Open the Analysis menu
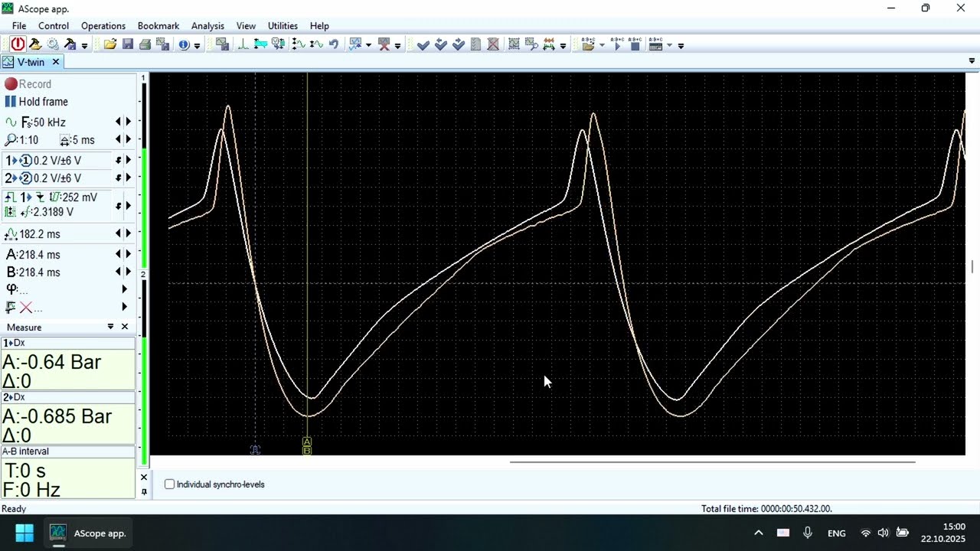This screenshot has width=980, height=551. click(207, 26)
